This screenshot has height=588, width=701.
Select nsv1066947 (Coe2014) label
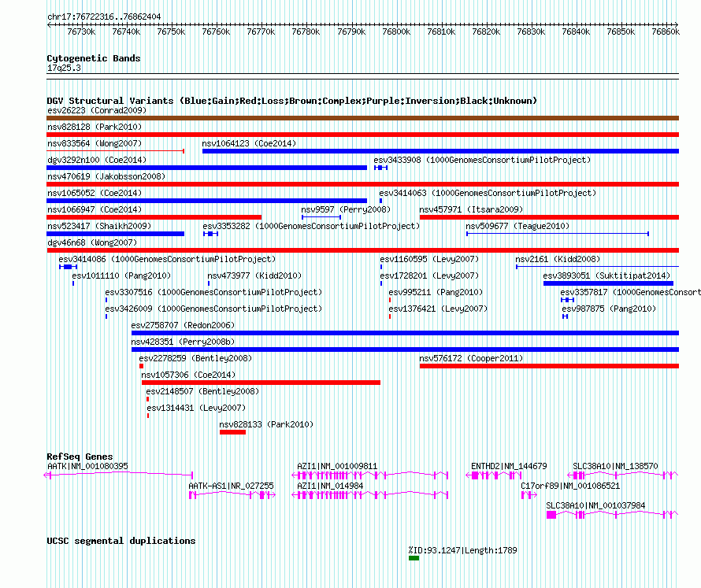pos(95,209)
